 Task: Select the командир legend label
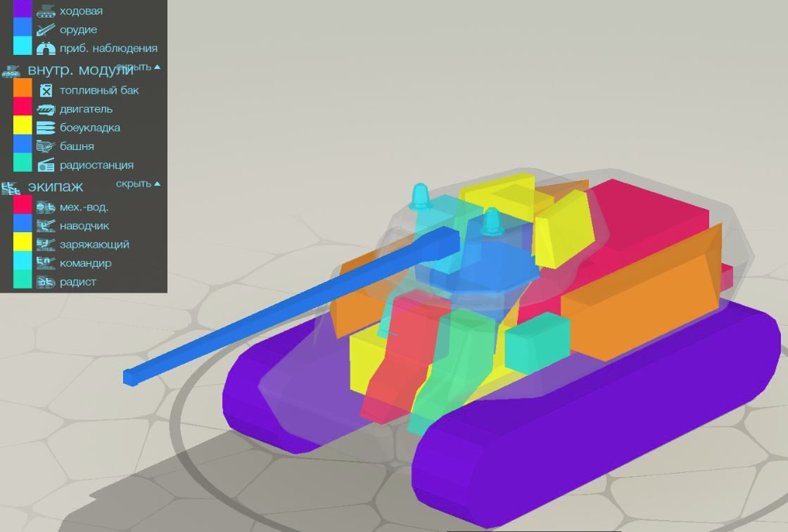click(85, 263)
